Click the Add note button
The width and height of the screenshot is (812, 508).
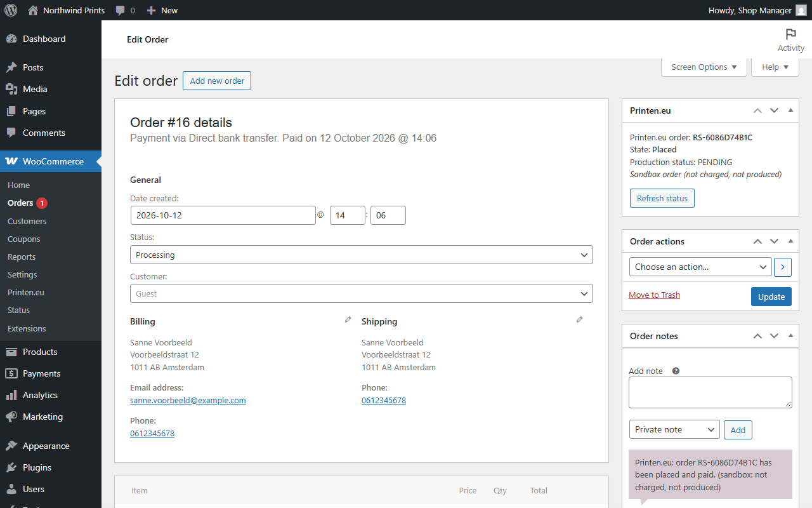738,430
